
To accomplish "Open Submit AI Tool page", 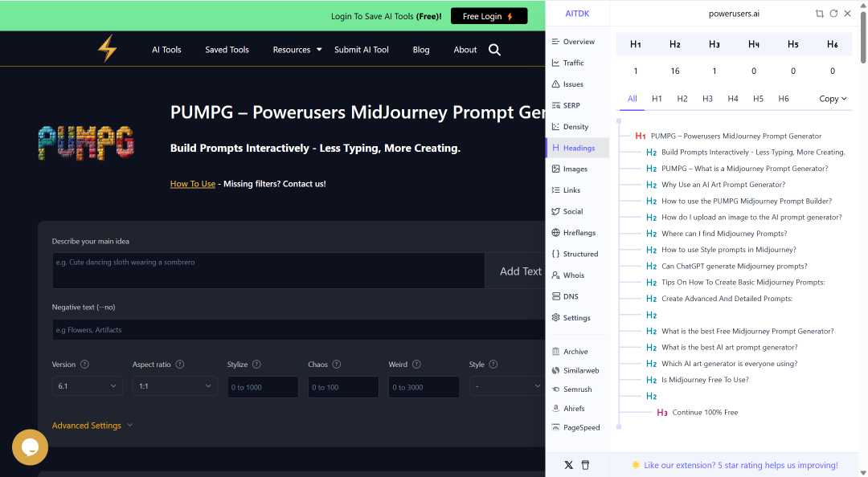I will (362, 50).
